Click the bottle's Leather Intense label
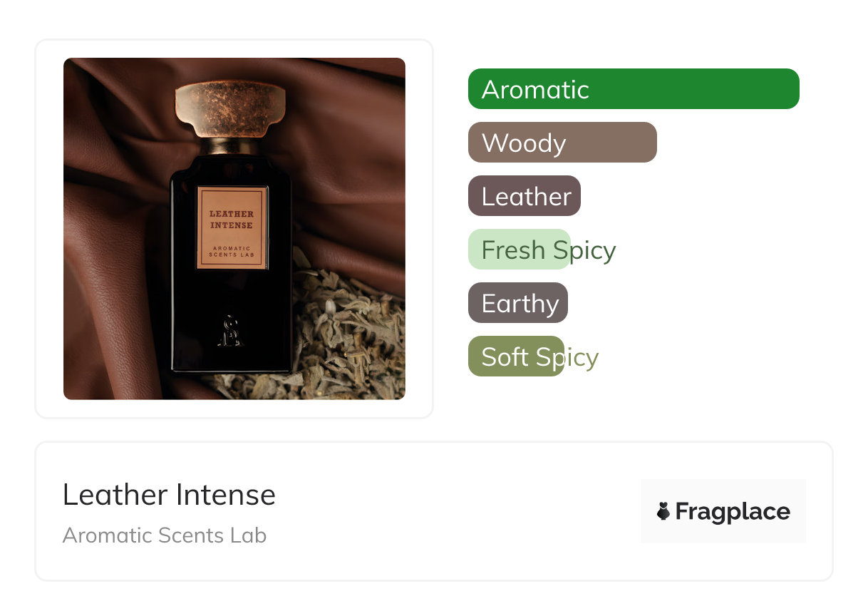Image resolution: width=868 pixels, height=616 pixels. tap(232, 229)
